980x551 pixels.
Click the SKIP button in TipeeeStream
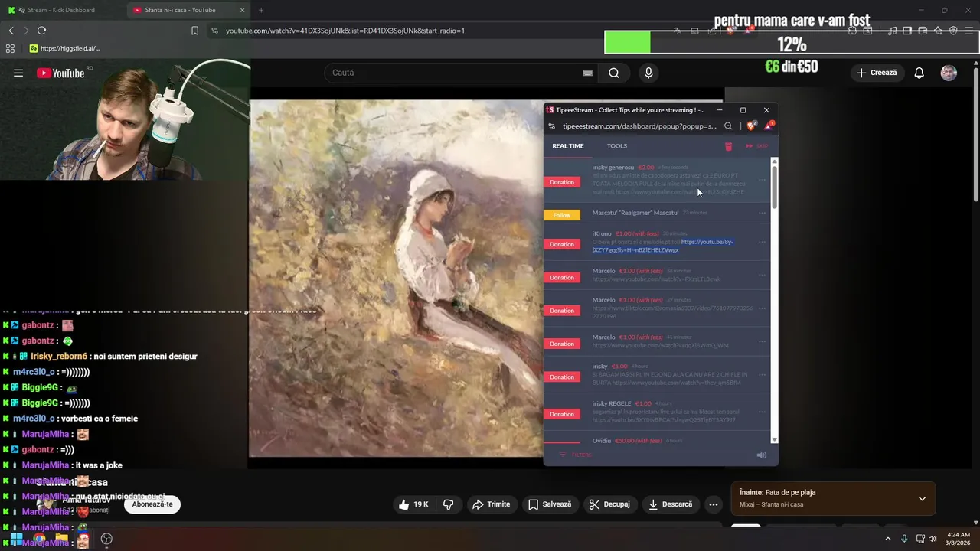click(x=757, y=146)
